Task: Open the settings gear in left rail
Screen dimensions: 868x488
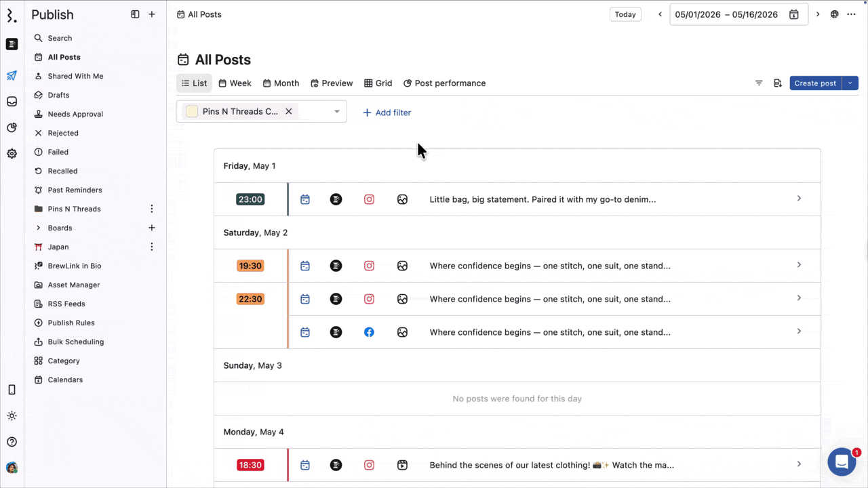Action: [x=12, y=154]
